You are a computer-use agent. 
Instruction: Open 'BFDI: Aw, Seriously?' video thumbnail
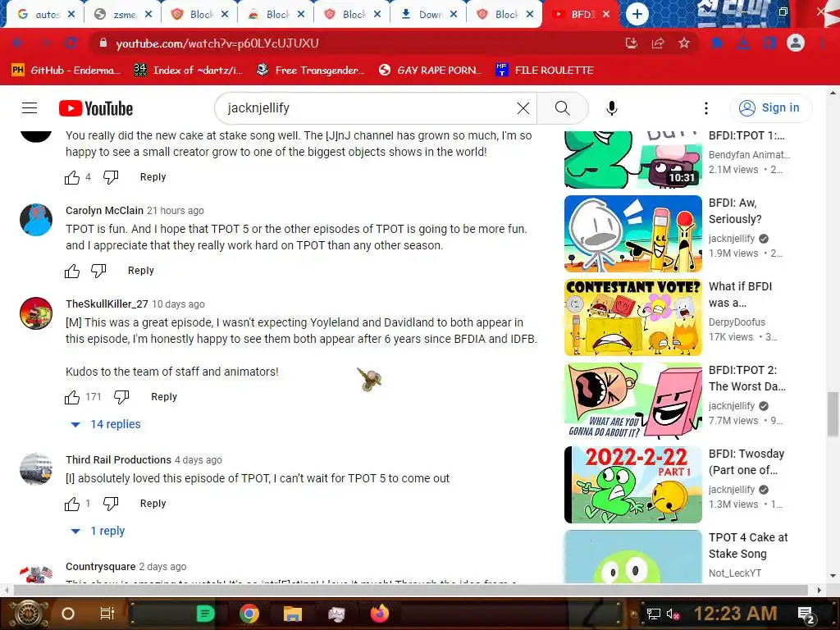pos(632,234)
